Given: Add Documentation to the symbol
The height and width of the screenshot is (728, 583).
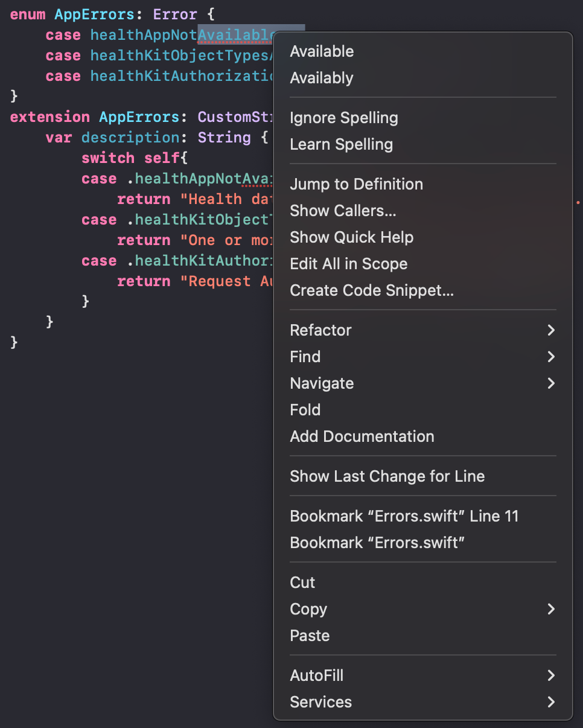Looking at the screenshot, I should coord(362,436).
